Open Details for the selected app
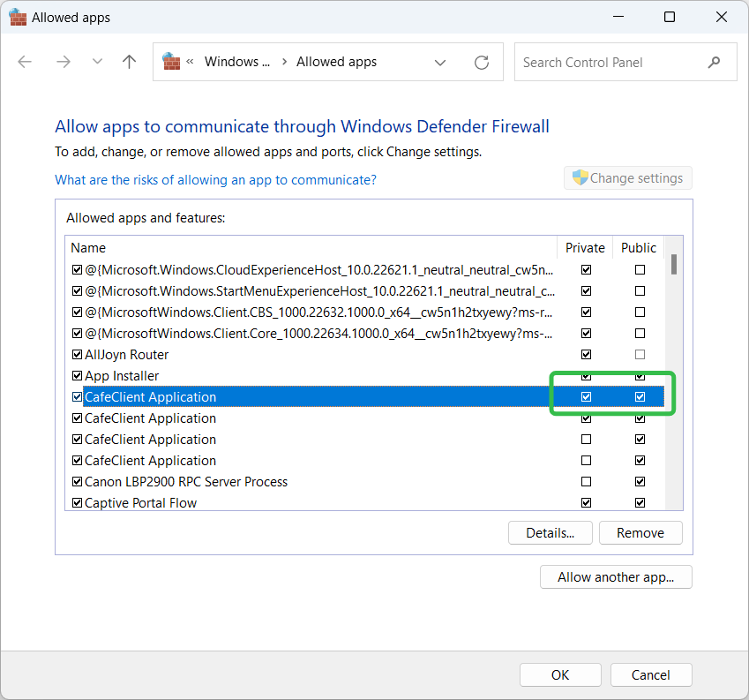 (551, 533)
